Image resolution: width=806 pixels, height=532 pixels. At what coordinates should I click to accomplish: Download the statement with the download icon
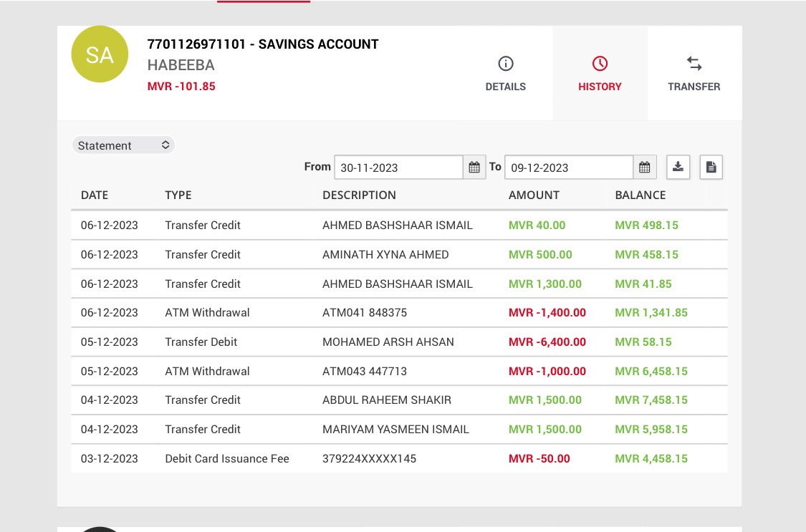(678, 167)
